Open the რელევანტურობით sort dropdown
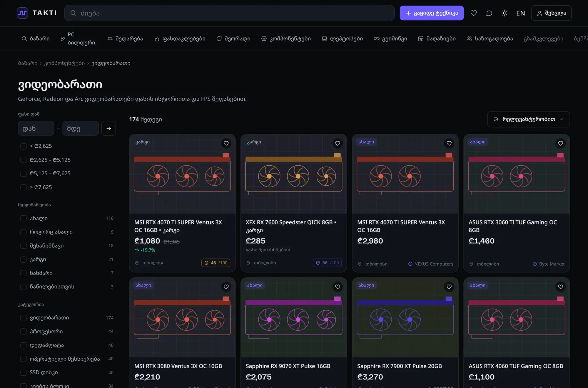This screenshot has width=588, height=388. point(528,119)
